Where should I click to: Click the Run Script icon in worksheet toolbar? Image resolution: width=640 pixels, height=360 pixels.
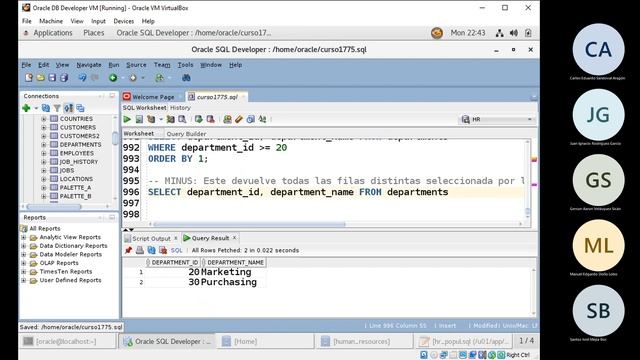click(139, 119)
